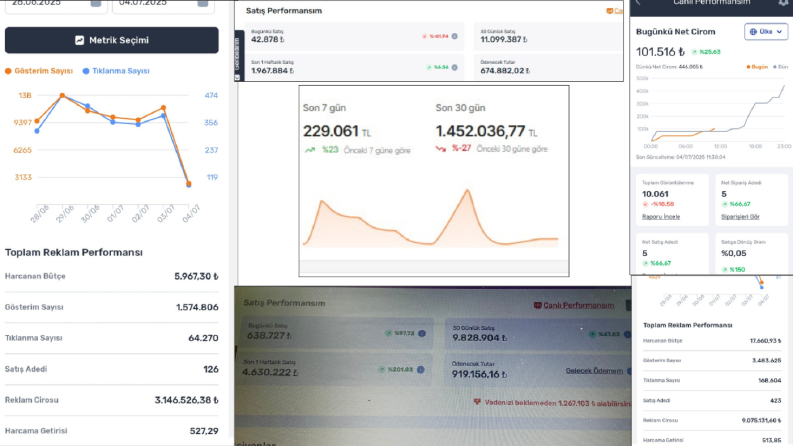The height and width of the screenshot is (446, 793).
Task: Click the highest peak of the orange area chart
Action: tap(468, 190)
